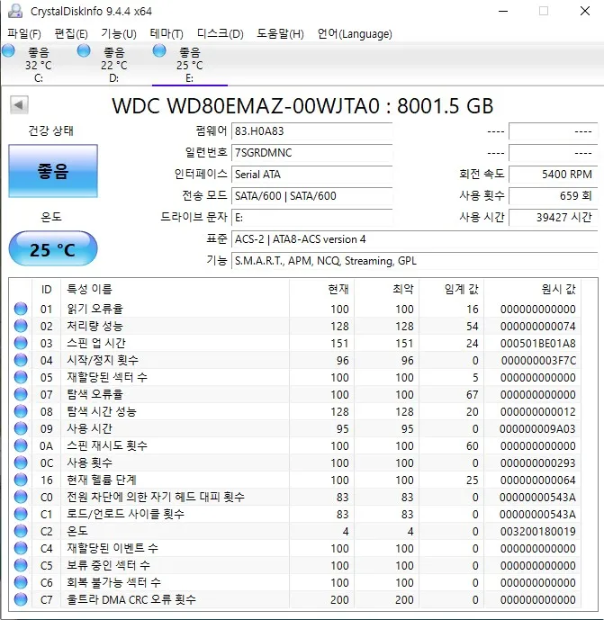Click the drive letter field E:
604x624 pixels.
click(x=312, y=217)
